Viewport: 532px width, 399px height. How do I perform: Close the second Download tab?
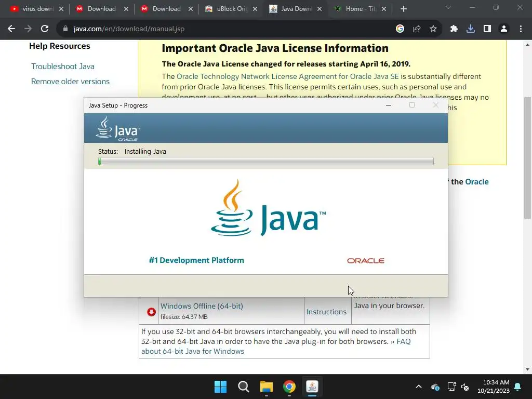(x=191, y=9)
